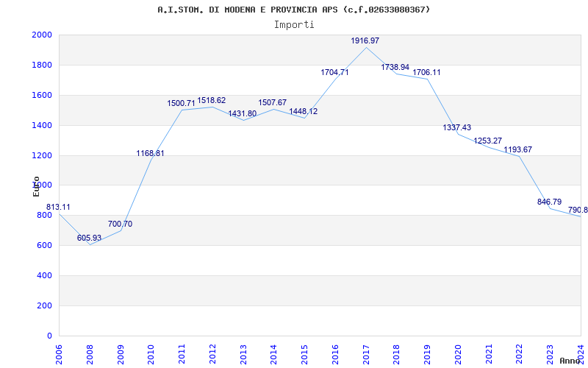Select x-axis year 2017
Image resolution: width=588 pixels, height=368 pixels.
(x=366, y=355)
